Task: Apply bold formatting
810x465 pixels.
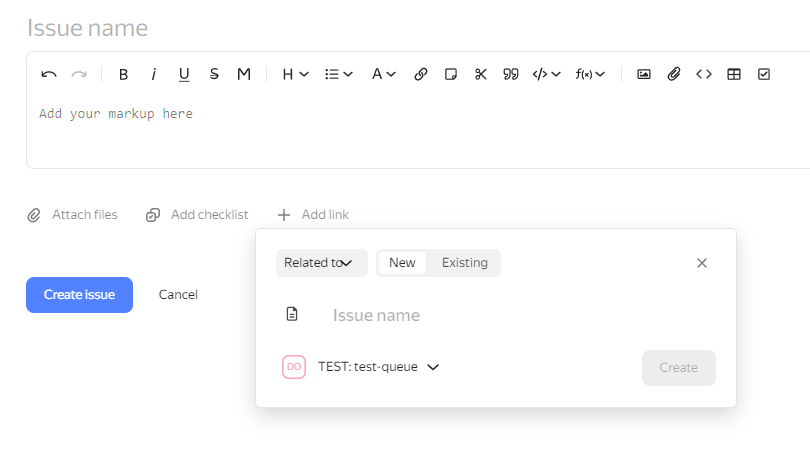Action: point(124,74)
